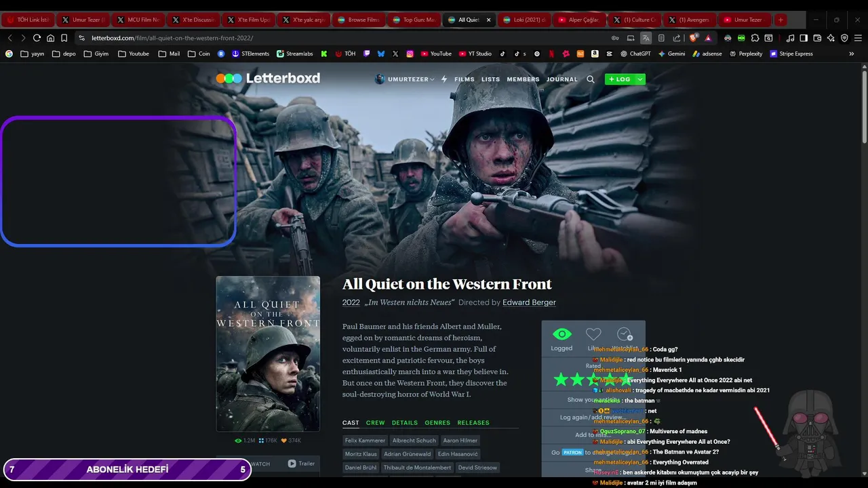This screenshot has height=488, width=868.
Task: Open the yayın bookmarks folder
Action: tap(32, 54)
